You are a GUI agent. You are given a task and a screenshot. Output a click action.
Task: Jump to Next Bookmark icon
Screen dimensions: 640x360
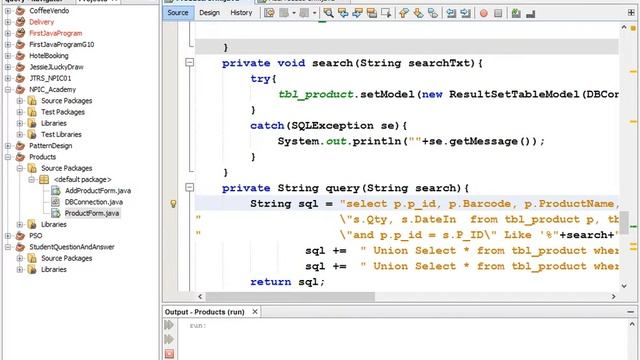(x=418, y=13)
